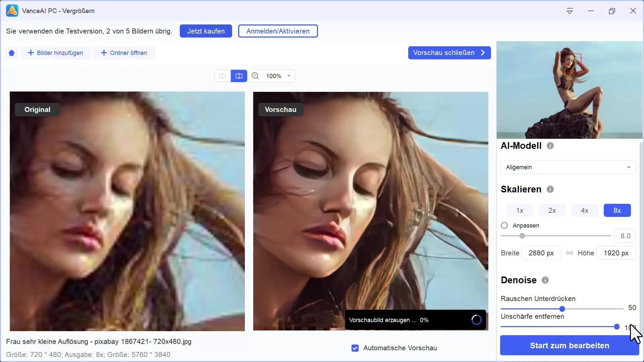Click the Testversion notice text
Screen dimensions: 644x362
click(89, 31)
